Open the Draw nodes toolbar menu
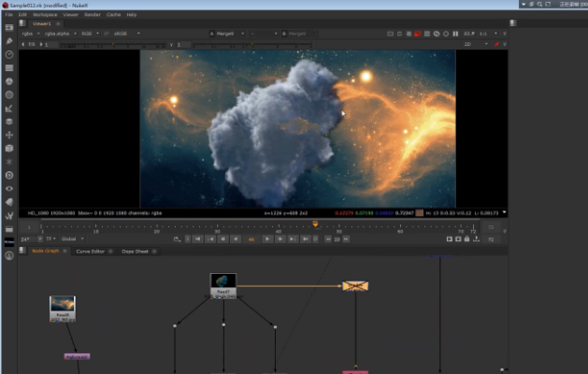Viewport: 588px width, 374px height. [9, 41]
